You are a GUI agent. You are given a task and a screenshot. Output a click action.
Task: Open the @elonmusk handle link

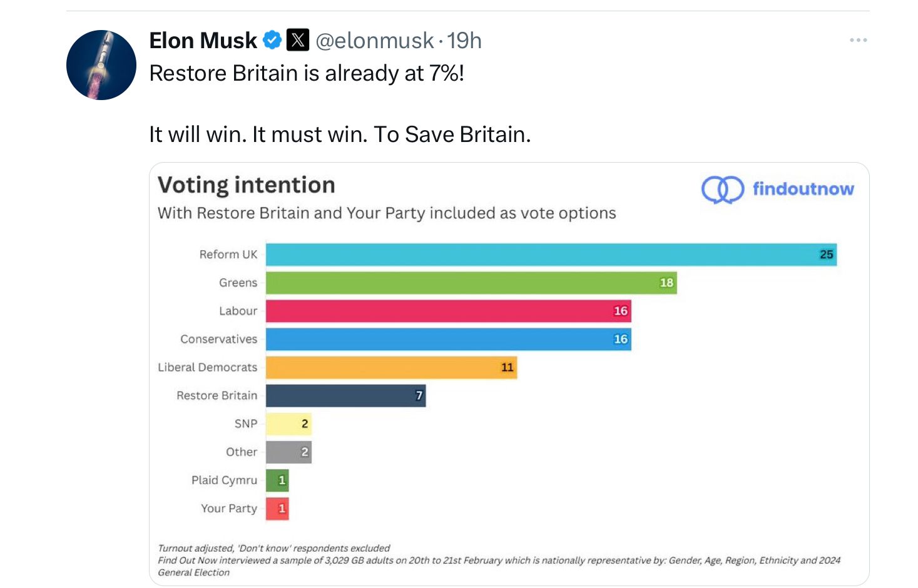point(374,41)
